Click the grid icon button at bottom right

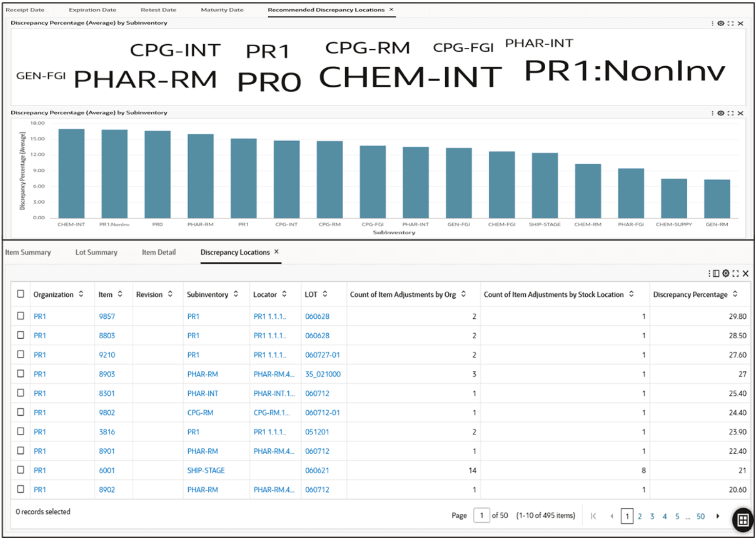[x=743, y=520]
